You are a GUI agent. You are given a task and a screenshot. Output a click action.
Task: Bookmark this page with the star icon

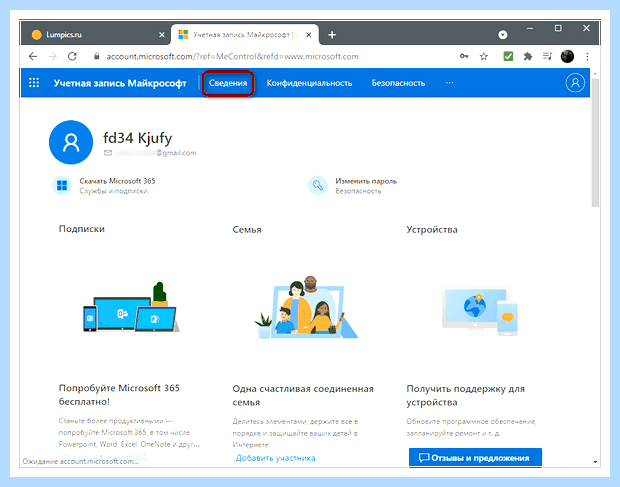484,57
